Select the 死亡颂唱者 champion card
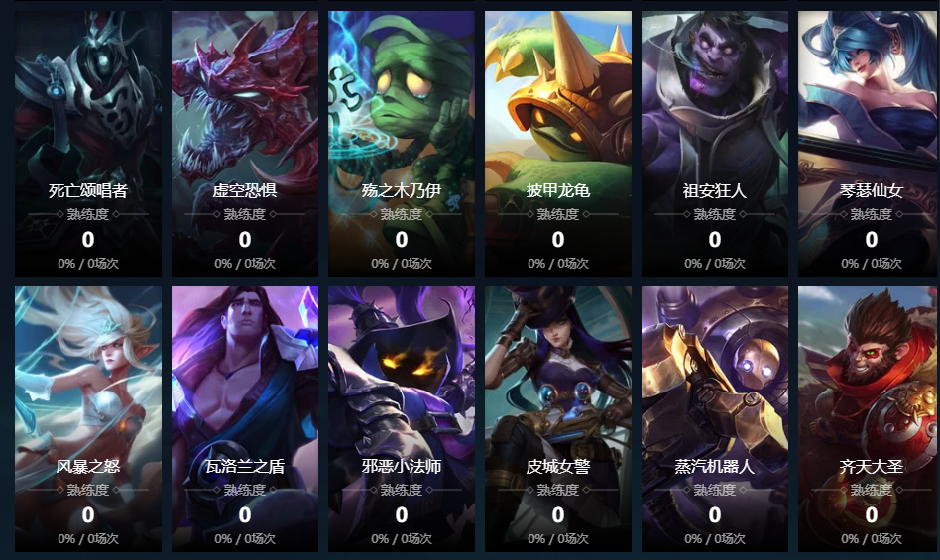 (x=88, y=143)
